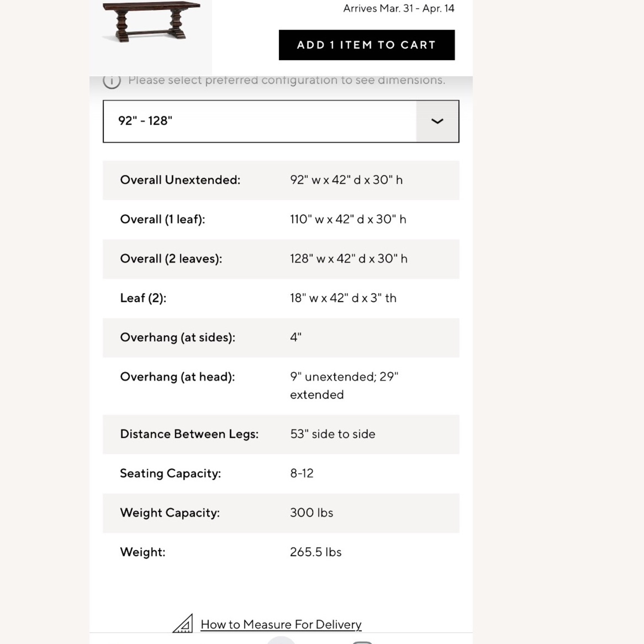This screenshot has width=644, height=644.
Task: Click the partially visible icon at page bottom right
Action: coord(363,641)
